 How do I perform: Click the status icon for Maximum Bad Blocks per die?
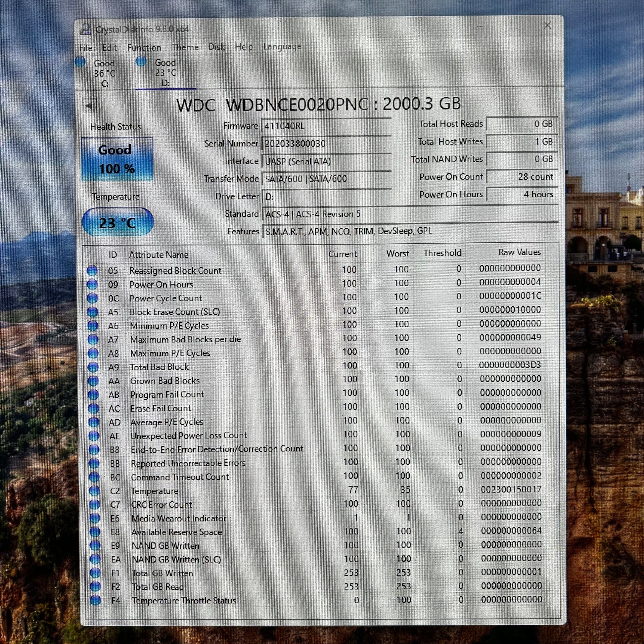click(93, 339)
